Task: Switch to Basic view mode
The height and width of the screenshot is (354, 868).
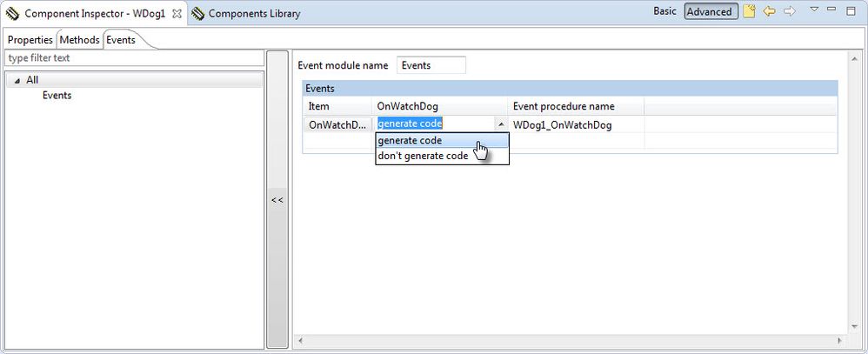Action: (665, 12)
